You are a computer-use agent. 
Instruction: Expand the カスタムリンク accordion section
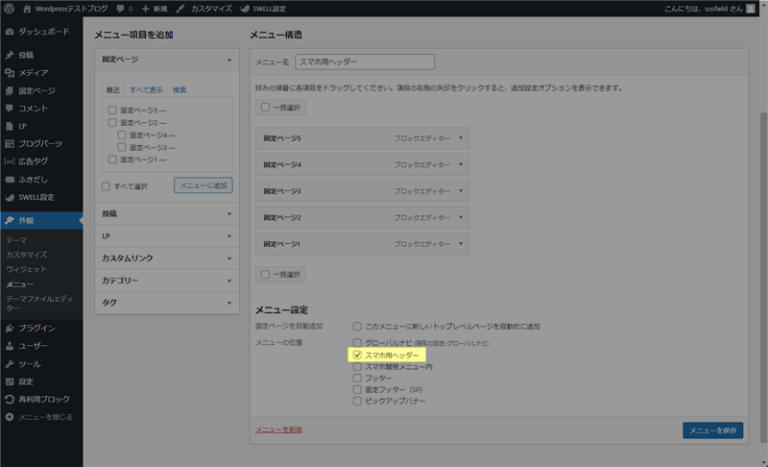tap(229, 258)
